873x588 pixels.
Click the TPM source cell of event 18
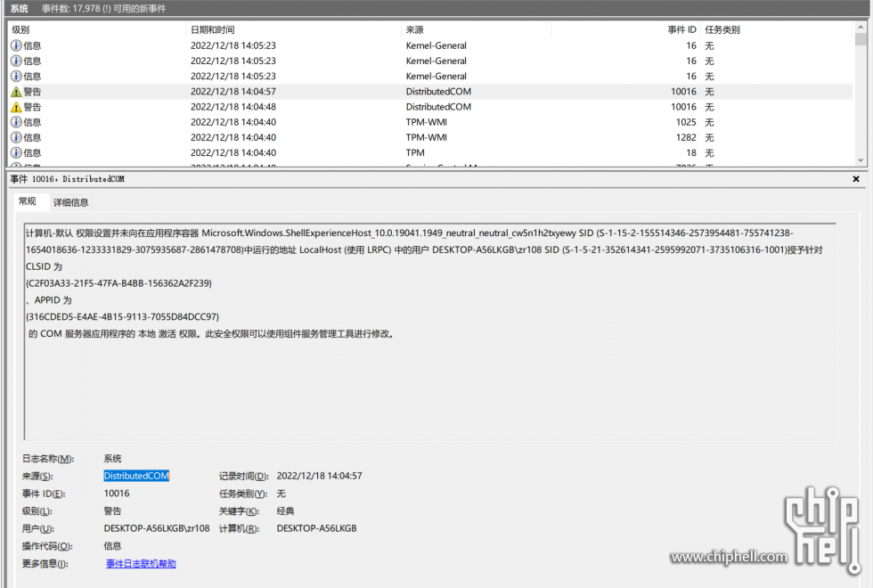pos(415,152)
